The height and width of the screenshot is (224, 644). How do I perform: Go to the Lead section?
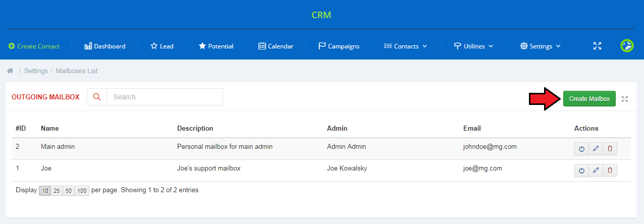point(162,46)
